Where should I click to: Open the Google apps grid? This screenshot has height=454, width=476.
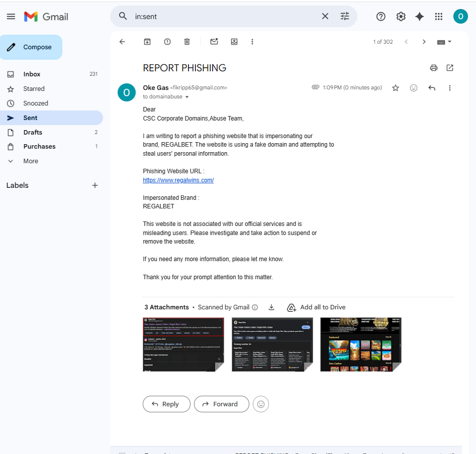(438, 17)
